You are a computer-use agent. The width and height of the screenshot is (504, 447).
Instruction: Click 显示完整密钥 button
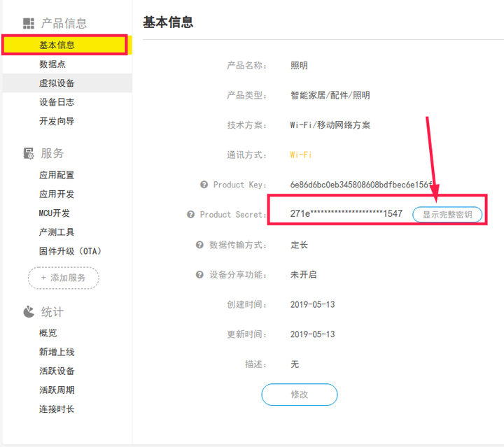tap(447, 215)
